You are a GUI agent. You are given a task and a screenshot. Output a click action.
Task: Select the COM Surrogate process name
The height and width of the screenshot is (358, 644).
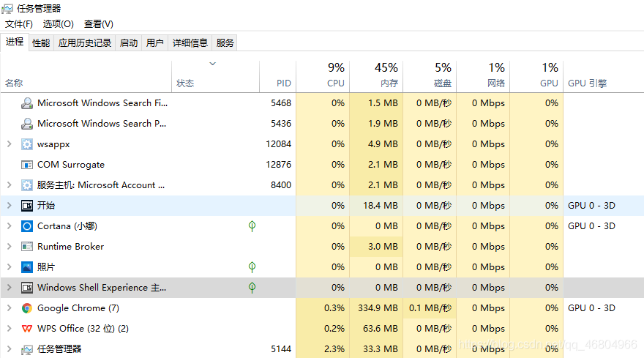pos(71,165)
